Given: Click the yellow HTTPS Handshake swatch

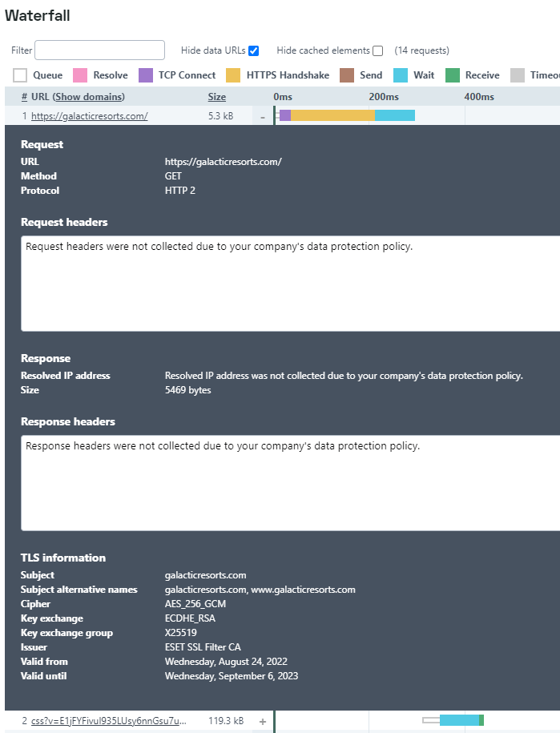Looking at the screenshot, I should point(233,75).
